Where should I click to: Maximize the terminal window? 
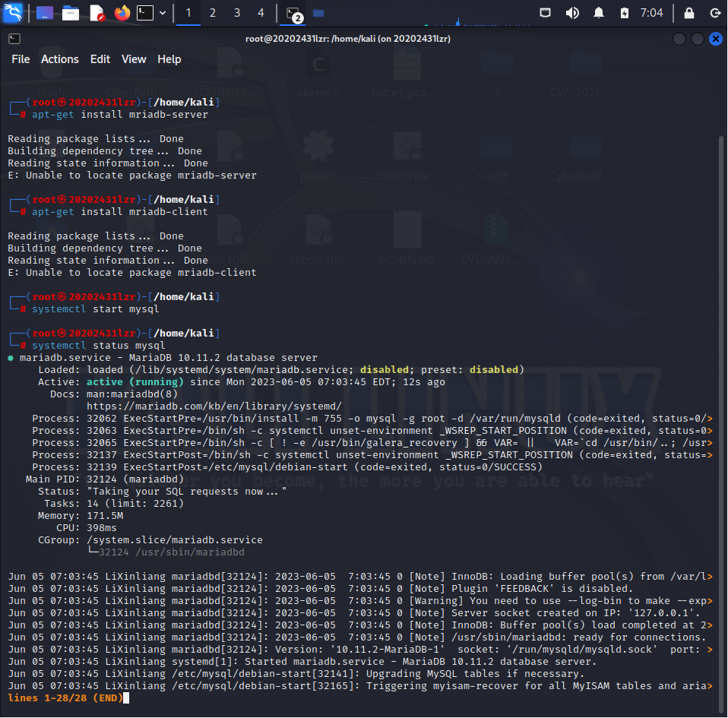(698, 39)
